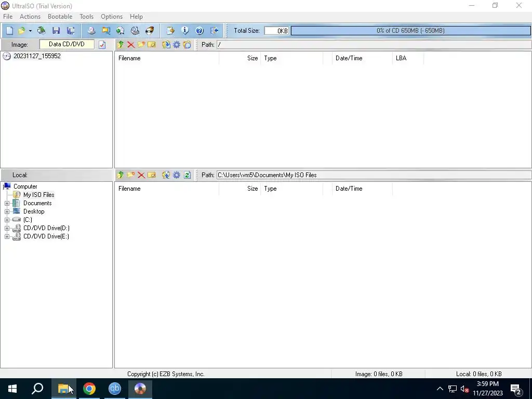
Task: Create a new image with the blank-page icon
Action: [9, 31]
